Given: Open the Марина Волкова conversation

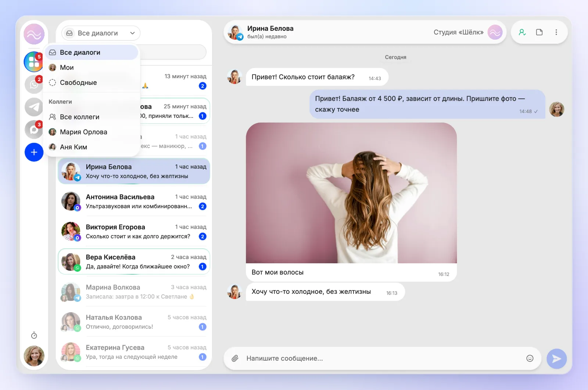Looking at the screenshot, I should 134,292.
